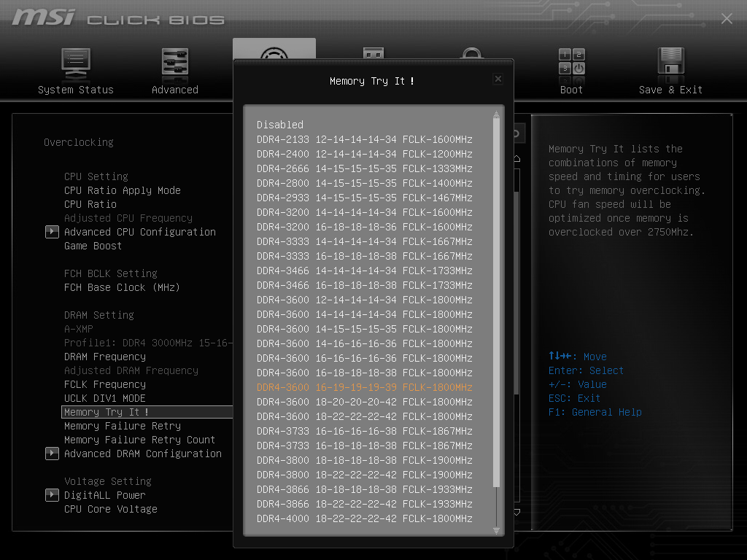
Task: Switch to the Advanced tab
Action: 175,90
